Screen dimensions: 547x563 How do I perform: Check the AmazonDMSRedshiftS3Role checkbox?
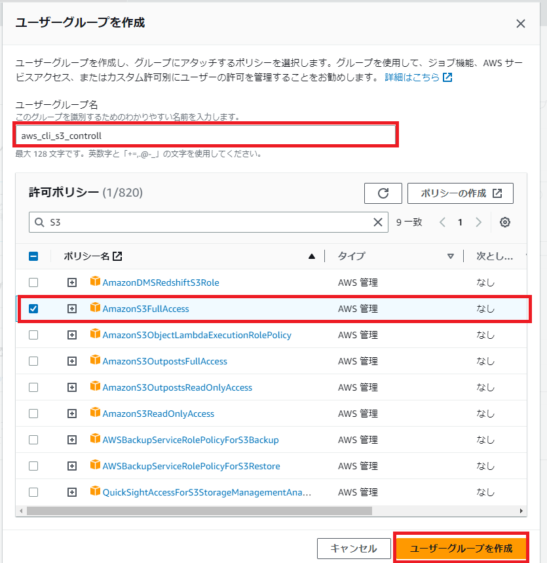33,283
